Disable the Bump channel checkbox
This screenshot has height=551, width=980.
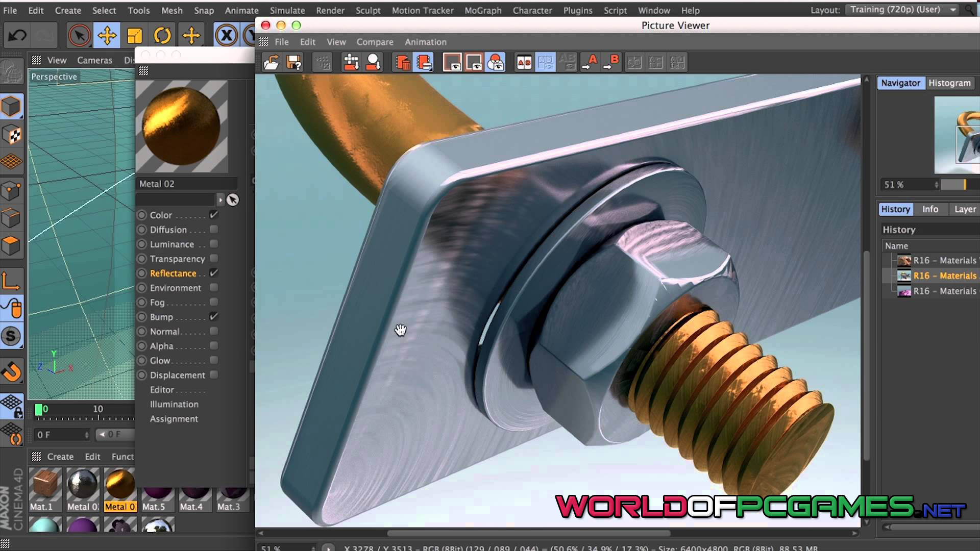click(x=214, y=317)
